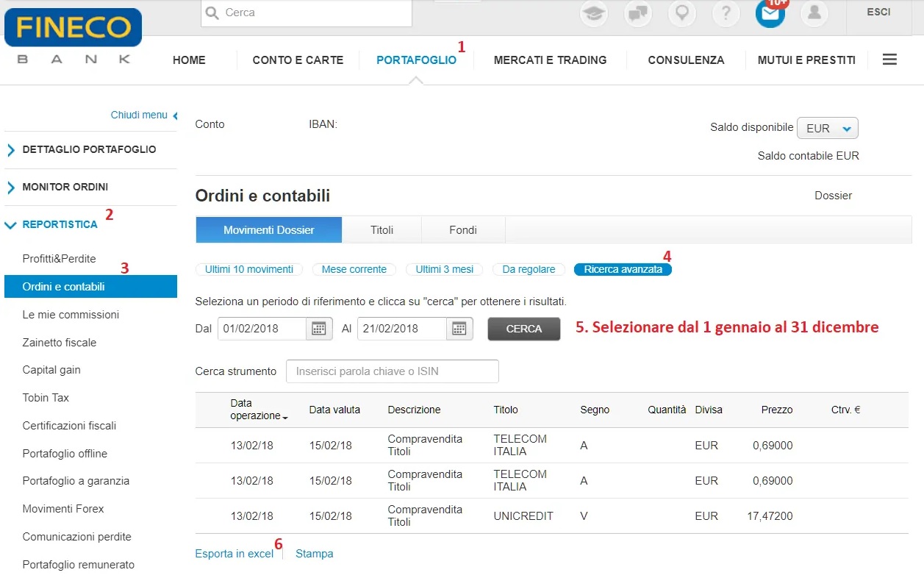Viewport: 924px width, 578px height.
Task: Open the graduation cap education icon
Action: [x=594, y=14]
